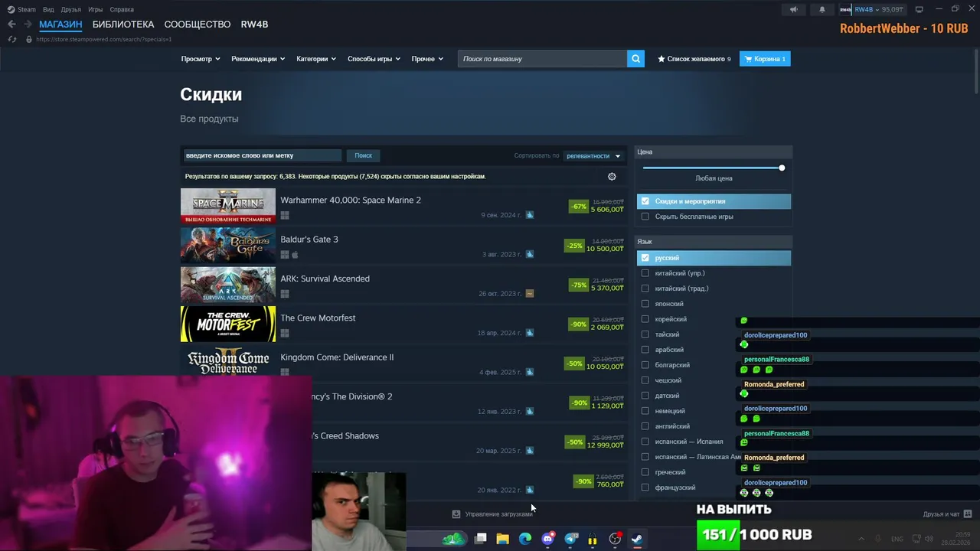Go back with the left arrow
The height and width of the screenshot is (551, 980).
(11, 24)
